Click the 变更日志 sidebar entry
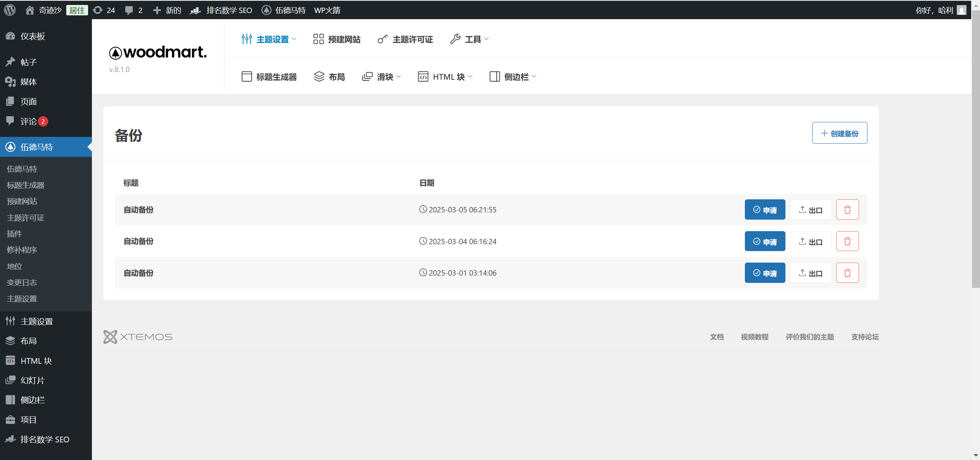The height and width of the screenshot is (460, 980). 21,282
